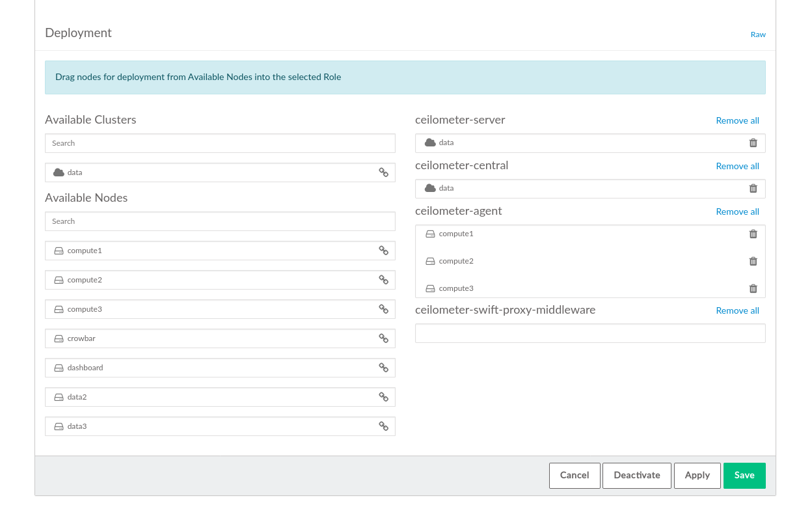Open the Raw deployment view
The image size is (812, 520).
758,34
